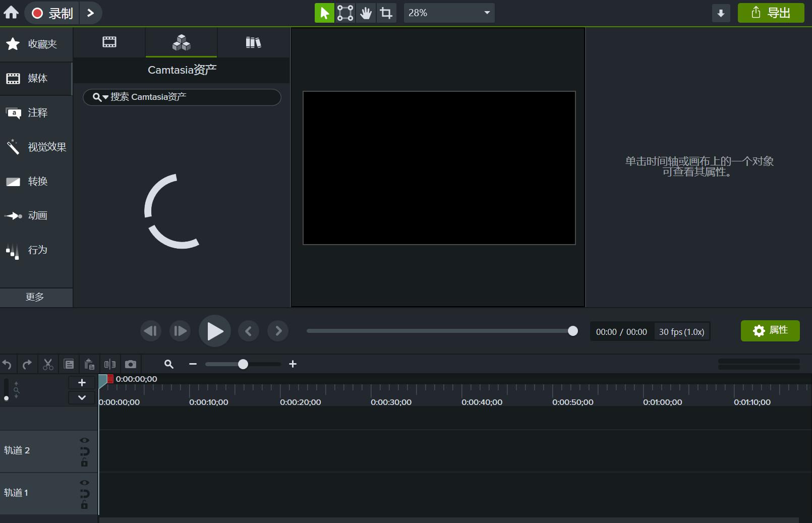Click the download arrow icon near Export
The width and height of the screenshot is (812, 523).
[721, 13]
